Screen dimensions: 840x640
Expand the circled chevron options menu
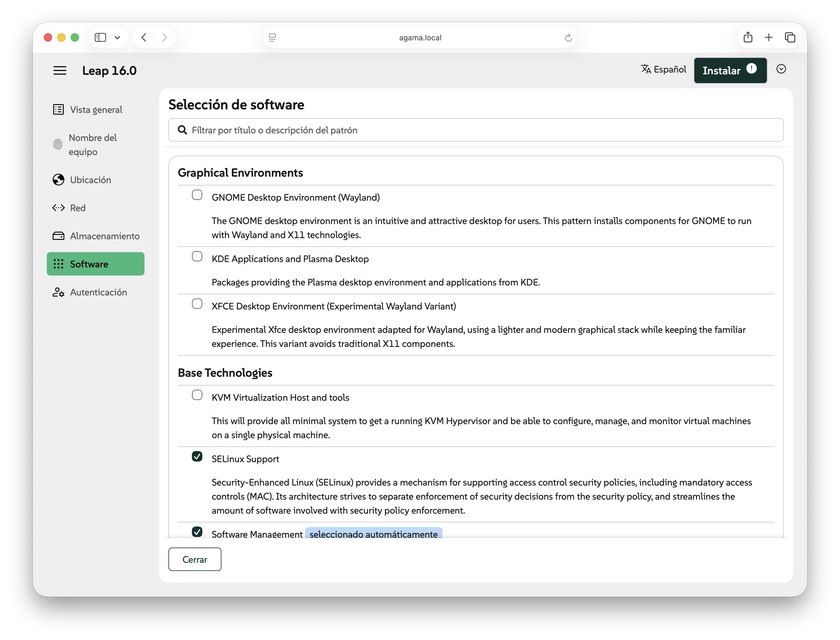pyautogui.click(x=781, y=69)
